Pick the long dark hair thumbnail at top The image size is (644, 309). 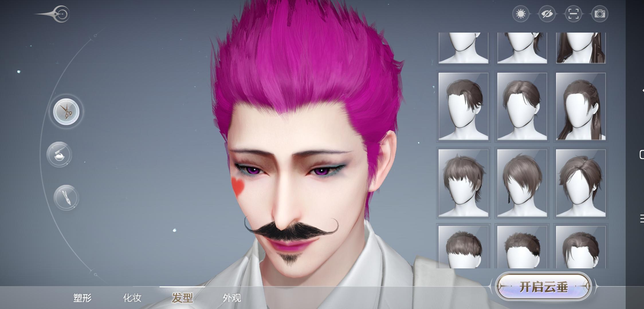point(581,47)
